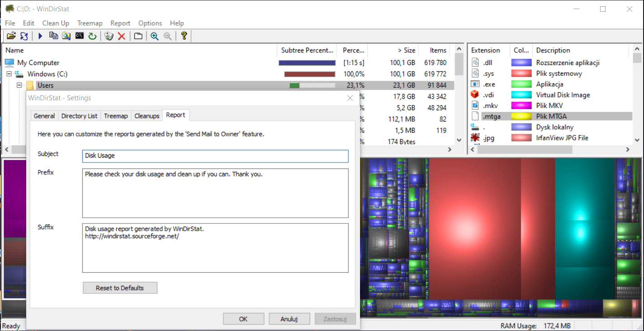This screenshot has width=644, height=331.
Task: Click the red .sys color swatch
Action: tap(521, 74)
